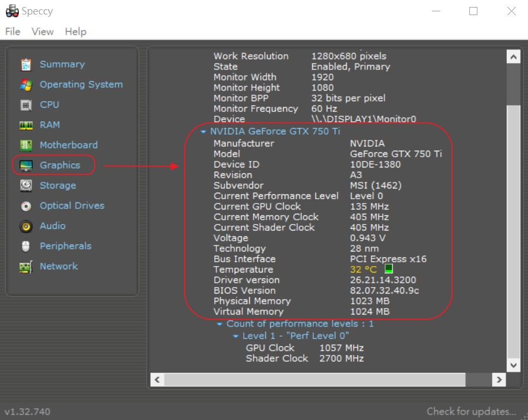Open the Storage section
This screenshot has height=420, width=528.
tap(58, 186)
